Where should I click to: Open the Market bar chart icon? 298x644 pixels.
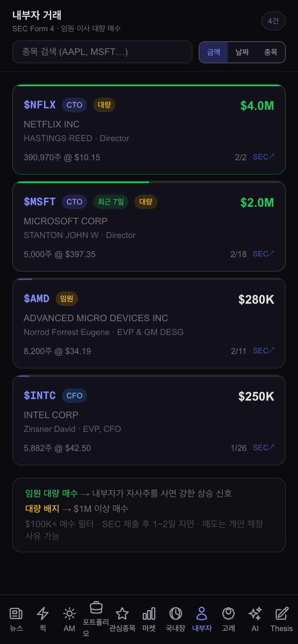tap(149, 613)
